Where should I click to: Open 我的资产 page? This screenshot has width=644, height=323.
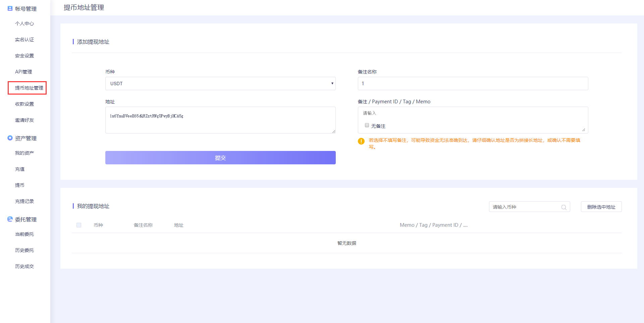point(24,153)
